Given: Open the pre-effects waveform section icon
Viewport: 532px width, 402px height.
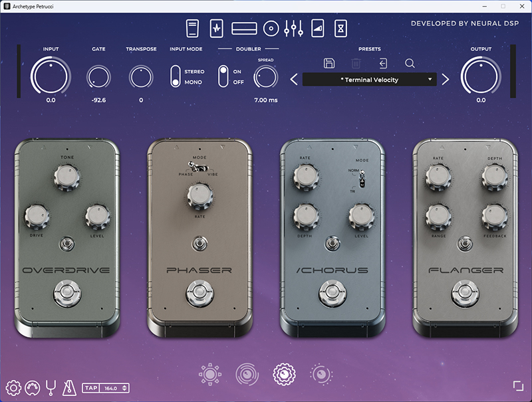Looking at the screenshot, I should click(x=217, y=29).
